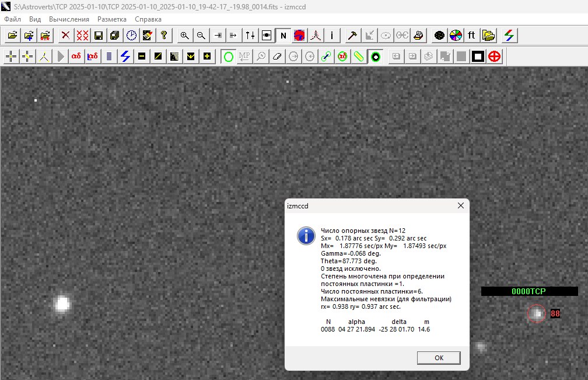588x380 pixels.
Task: Select the eraser tool icon
Action: click(x=277, y=57)
